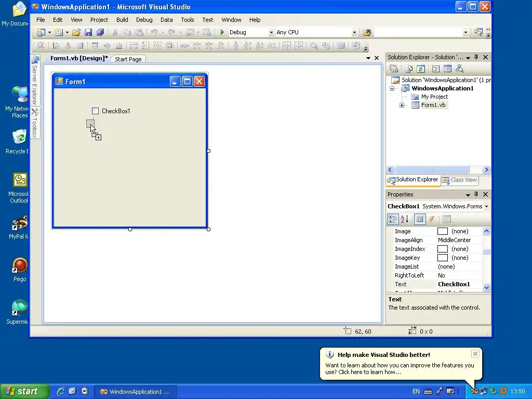Click the Copy icon in the toolbar
532x399 pixels.
point(127,32)
